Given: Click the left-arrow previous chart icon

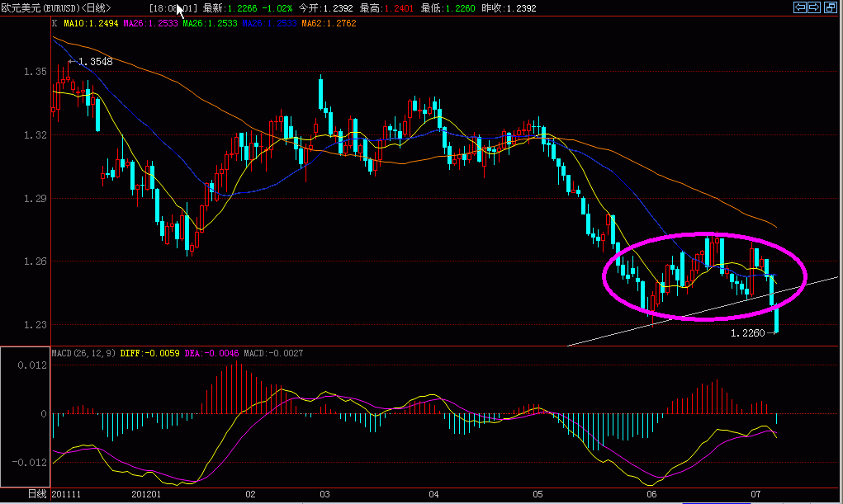Looking at the screenshot, I should click(x=800, y=7).
